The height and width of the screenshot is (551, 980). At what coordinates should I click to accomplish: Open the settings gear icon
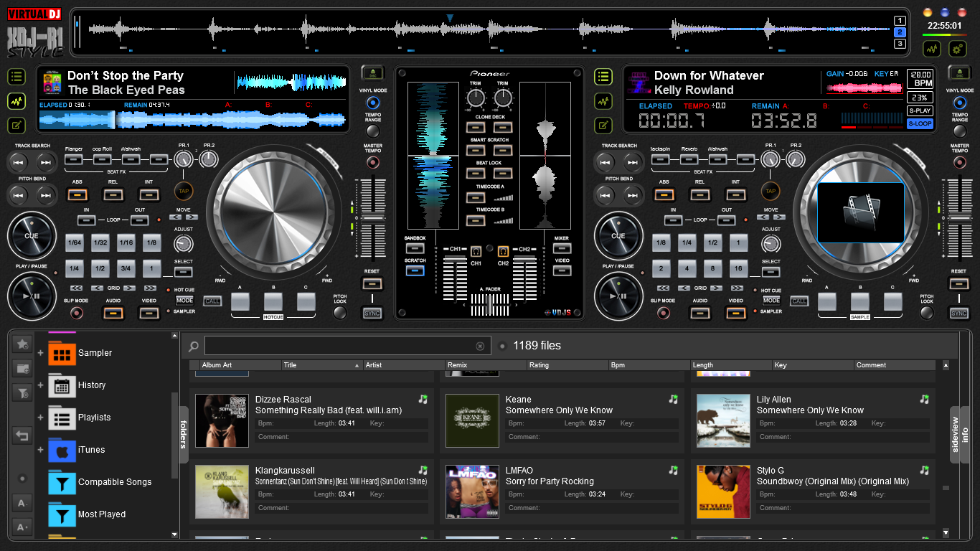click(957, 49)
